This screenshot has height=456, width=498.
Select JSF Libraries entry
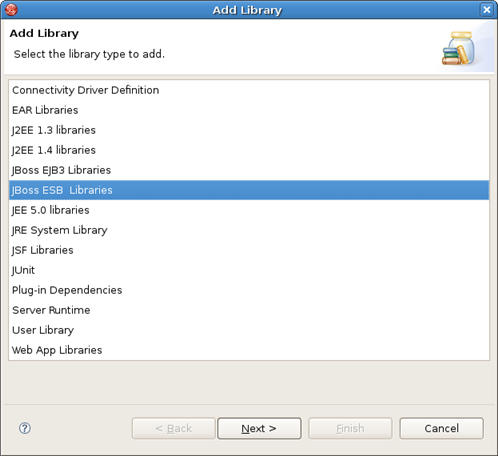coord(249,250)
